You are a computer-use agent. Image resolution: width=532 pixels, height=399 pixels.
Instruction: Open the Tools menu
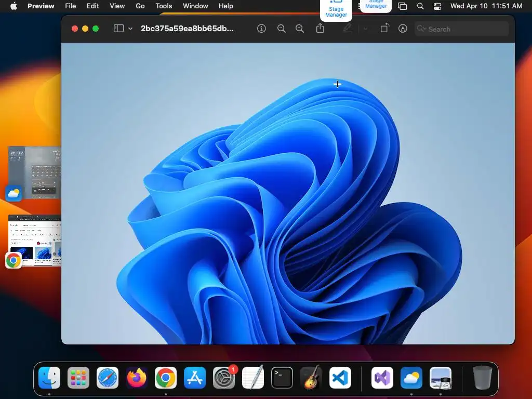164,6
